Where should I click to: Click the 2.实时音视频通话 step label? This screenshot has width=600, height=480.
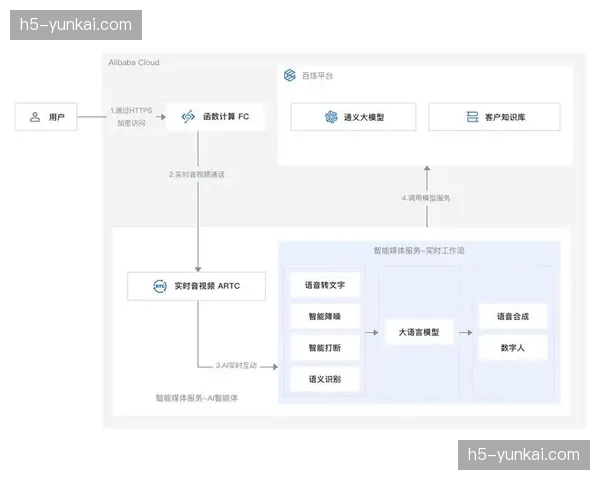point(197,174)
